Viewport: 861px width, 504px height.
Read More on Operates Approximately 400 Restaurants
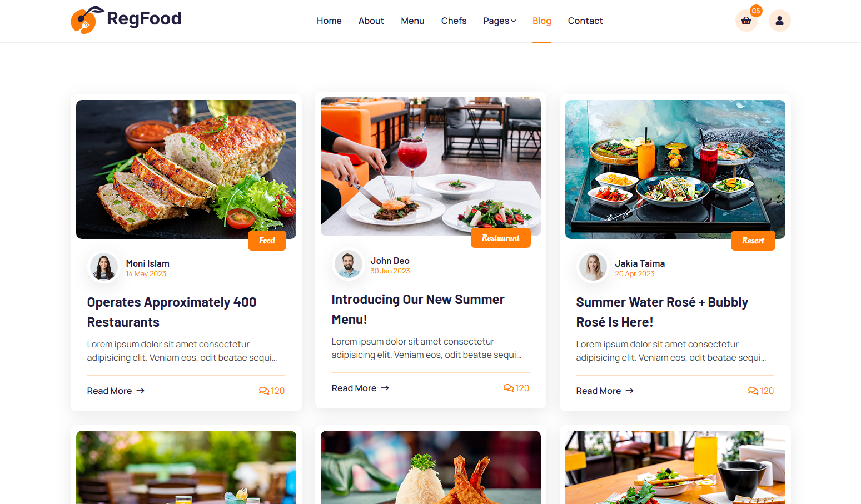coord(116,391)
